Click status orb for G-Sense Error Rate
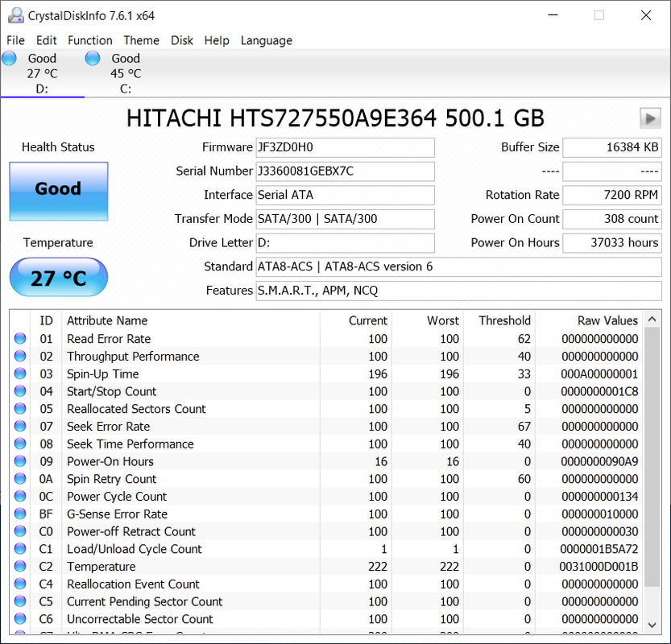Screen dimensions: 671x644 (x=20, y=514)
